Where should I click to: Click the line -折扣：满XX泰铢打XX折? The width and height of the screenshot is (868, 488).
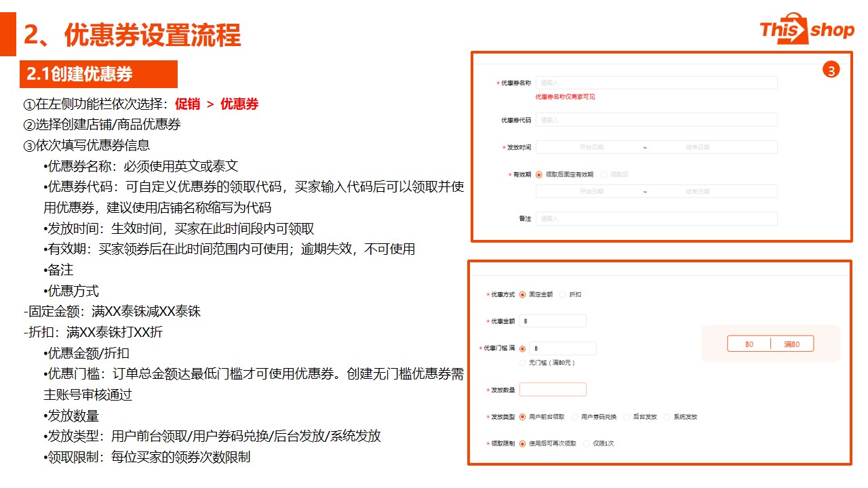coord(94,332)
